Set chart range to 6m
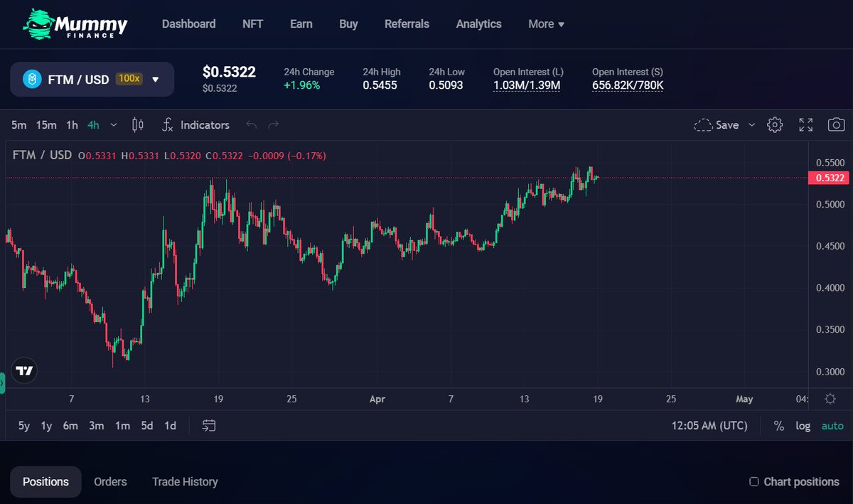853x504 pixels. point(70,426)
